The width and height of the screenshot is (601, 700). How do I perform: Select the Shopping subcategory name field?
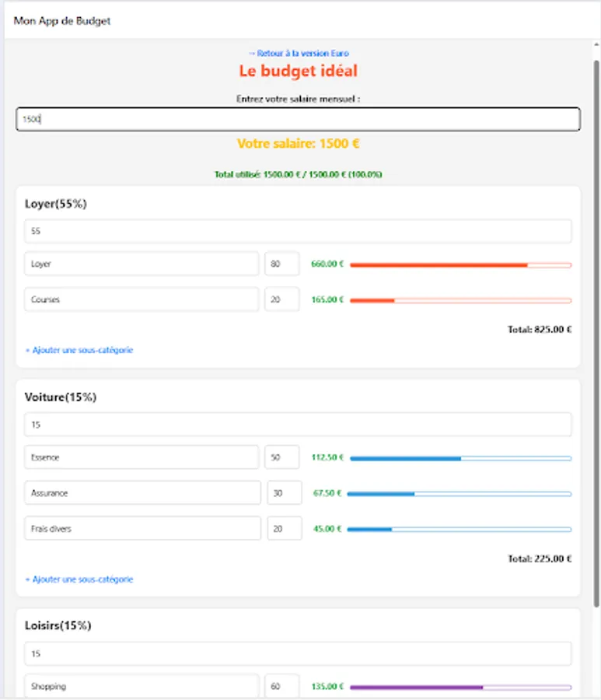(144, 684)
